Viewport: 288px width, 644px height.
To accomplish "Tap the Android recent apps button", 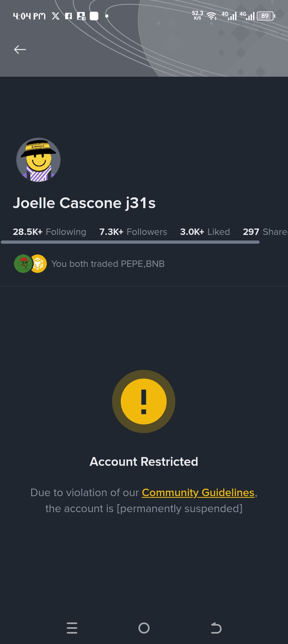I will [72, 628].
